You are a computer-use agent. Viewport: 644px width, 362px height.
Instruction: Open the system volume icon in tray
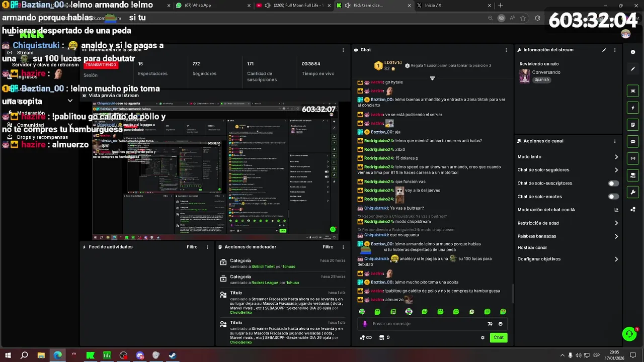(578, 355)
